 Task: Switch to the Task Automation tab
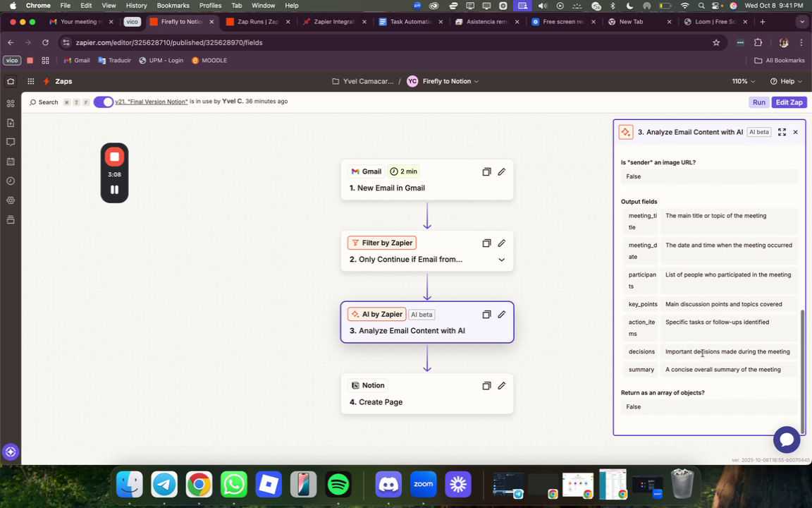(410, 22)
